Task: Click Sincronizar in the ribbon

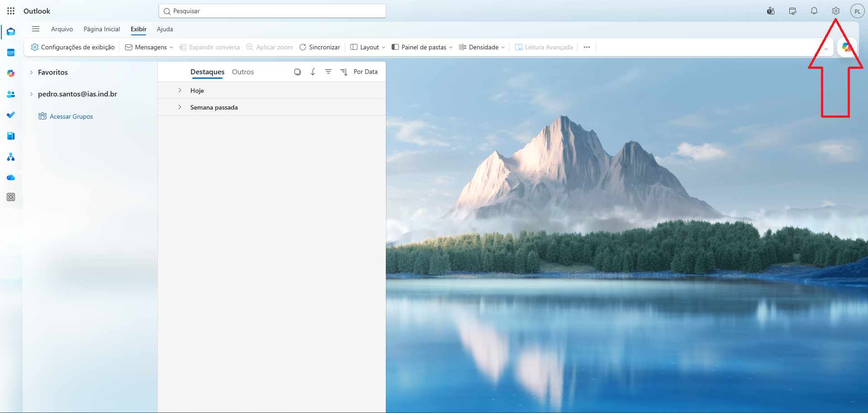Action: (x=320, y=47)
